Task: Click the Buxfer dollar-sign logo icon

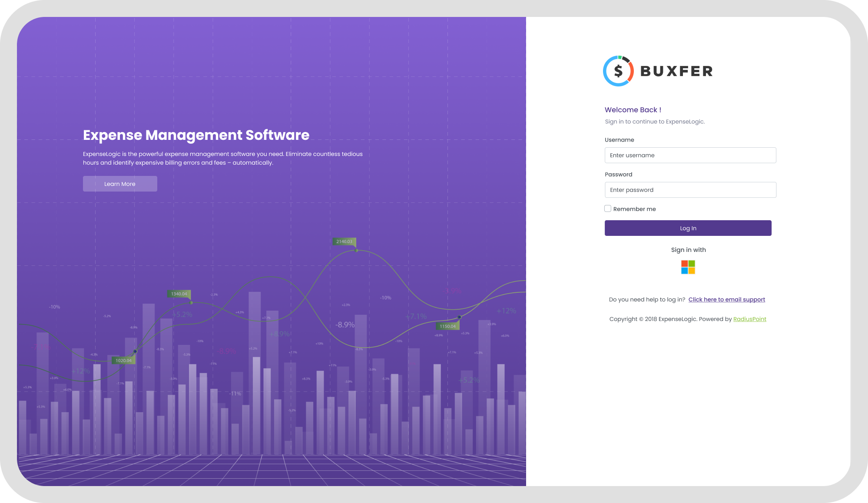Action: point(618,71)
